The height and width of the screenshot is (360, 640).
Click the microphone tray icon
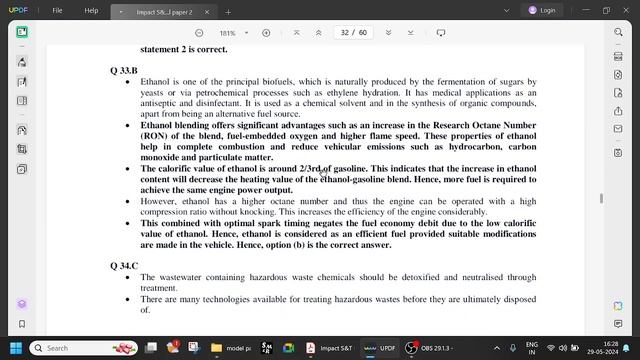513,348
